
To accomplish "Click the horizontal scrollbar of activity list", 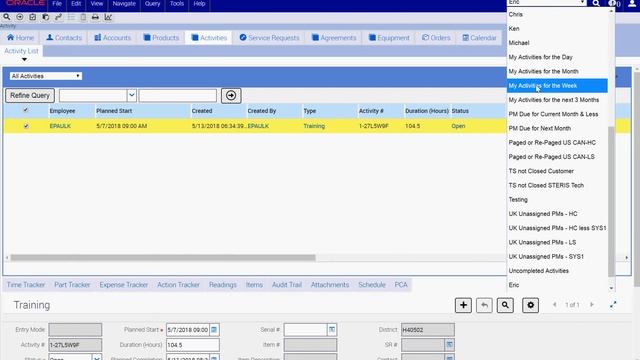I will click(163, 258).
